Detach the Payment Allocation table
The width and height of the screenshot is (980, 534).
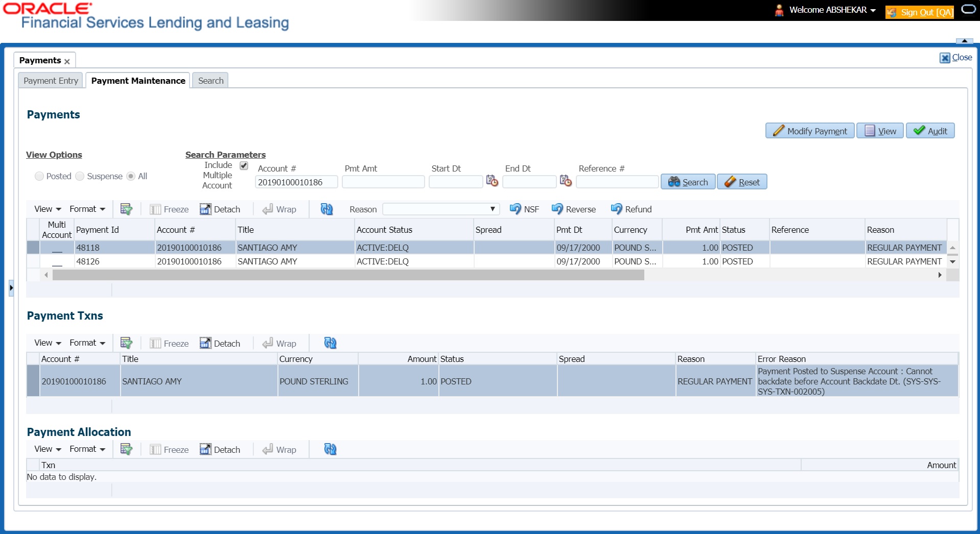click(x=220, y=450)
